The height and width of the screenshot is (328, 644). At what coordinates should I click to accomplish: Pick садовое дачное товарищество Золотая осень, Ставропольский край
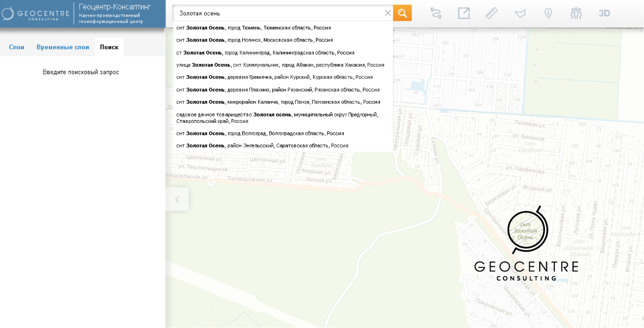click(x=283, y=118)
